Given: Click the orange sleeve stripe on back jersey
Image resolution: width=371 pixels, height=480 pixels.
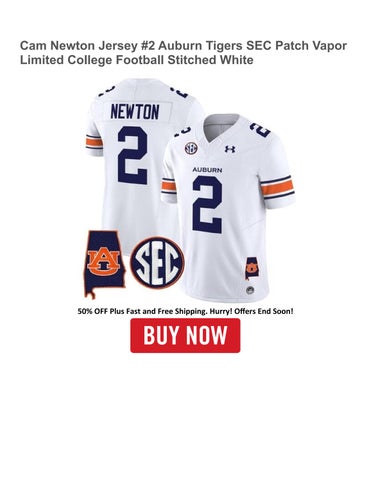Looking at the screenshot, I should click(94, 142).
